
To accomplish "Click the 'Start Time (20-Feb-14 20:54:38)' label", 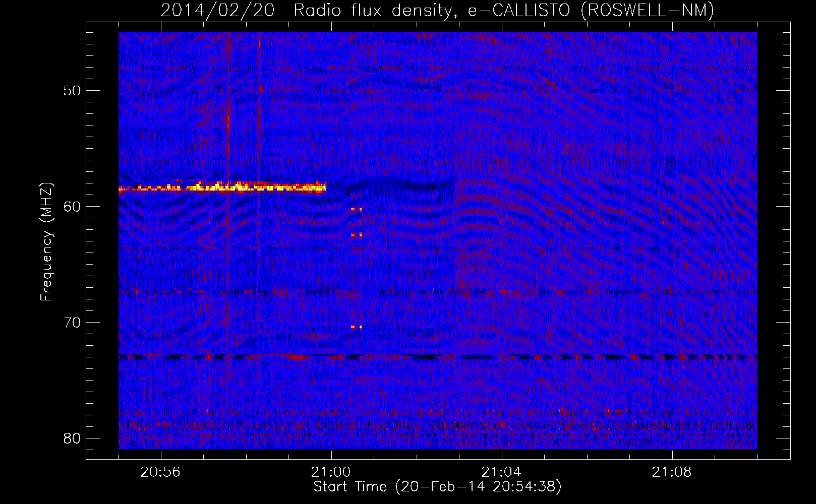I will coord(437,487).
